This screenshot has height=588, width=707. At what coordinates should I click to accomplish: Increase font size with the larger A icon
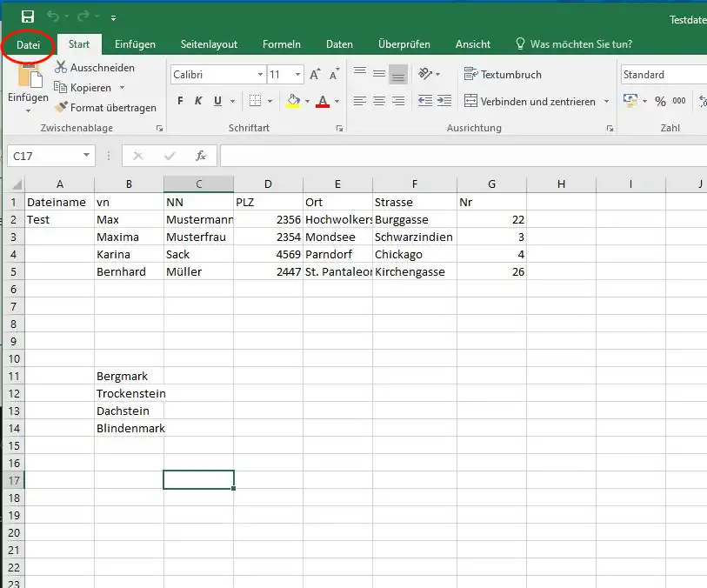pos(315,75)
